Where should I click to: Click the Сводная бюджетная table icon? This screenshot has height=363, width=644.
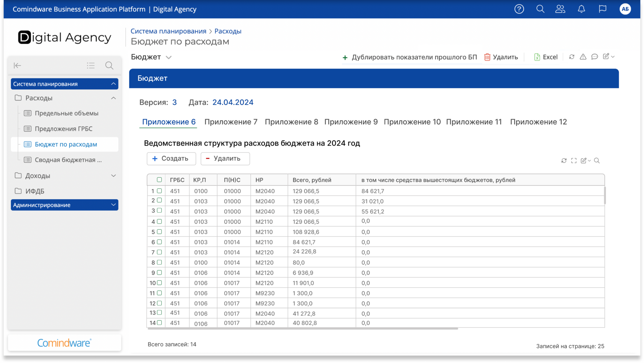28,160
